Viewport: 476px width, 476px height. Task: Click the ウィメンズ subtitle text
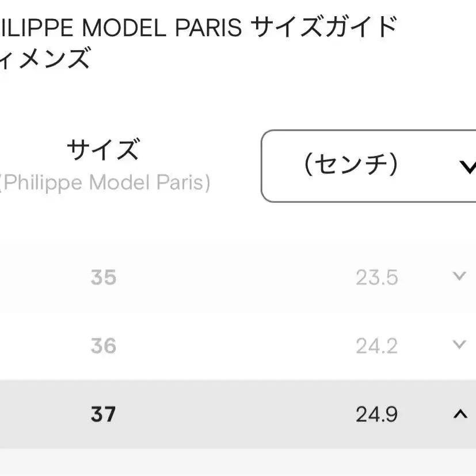tap(45, 58)
